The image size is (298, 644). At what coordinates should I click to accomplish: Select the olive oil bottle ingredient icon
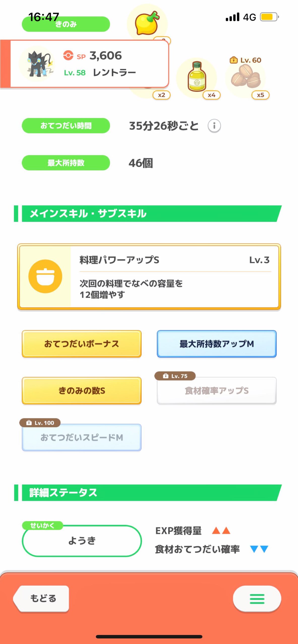pyautogui.click(x=197, y=77)
